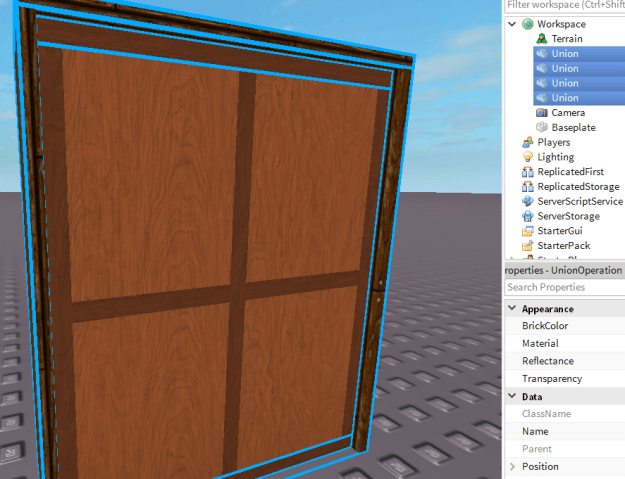Collapse the Workspace tree node
625x479 pixels.
coord(513,24)
